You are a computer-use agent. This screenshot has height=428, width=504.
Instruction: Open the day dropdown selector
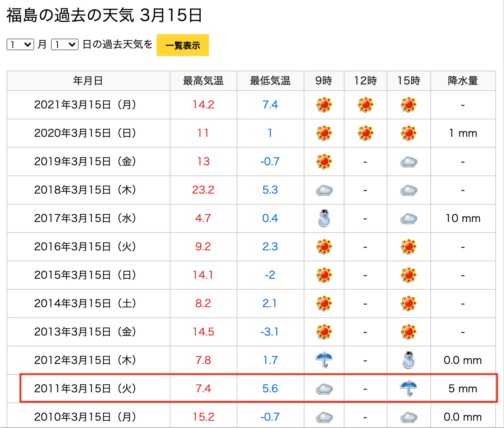pos(65,44)
